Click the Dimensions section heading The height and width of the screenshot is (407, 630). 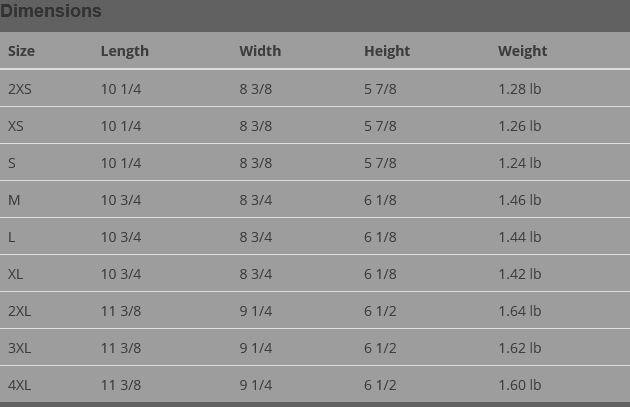pyautogui.click(x=51, y=12)
